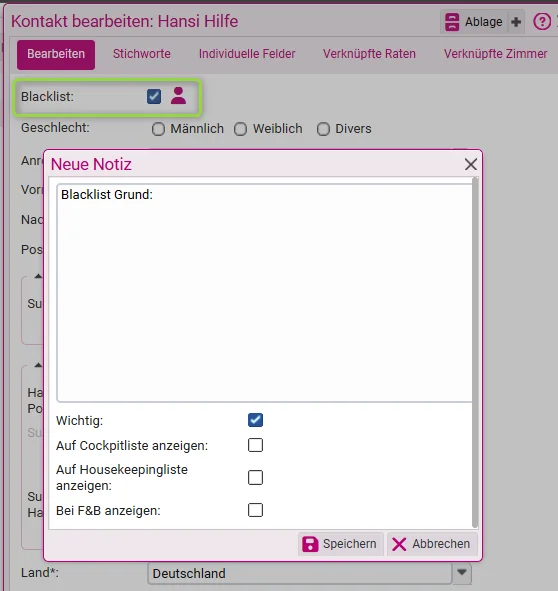Open the Verknüpfte Raten tab
Viewport: 558px width, 591px height.
(x=369, y=54)
